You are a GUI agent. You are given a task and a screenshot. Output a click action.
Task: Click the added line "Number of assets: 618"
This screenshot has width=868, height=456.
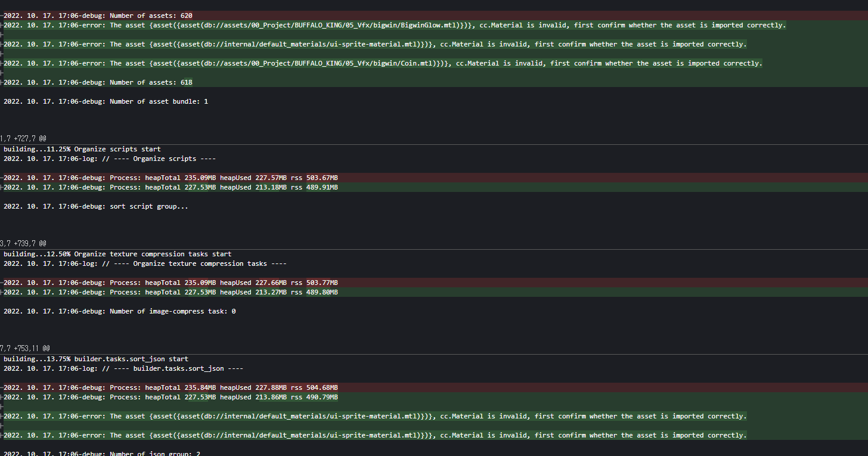click(x=98, y=82)
